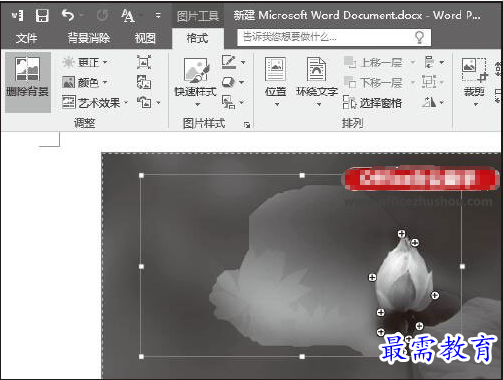
Task: Click the Word application icon in title bar
Action: pos(17,15)
